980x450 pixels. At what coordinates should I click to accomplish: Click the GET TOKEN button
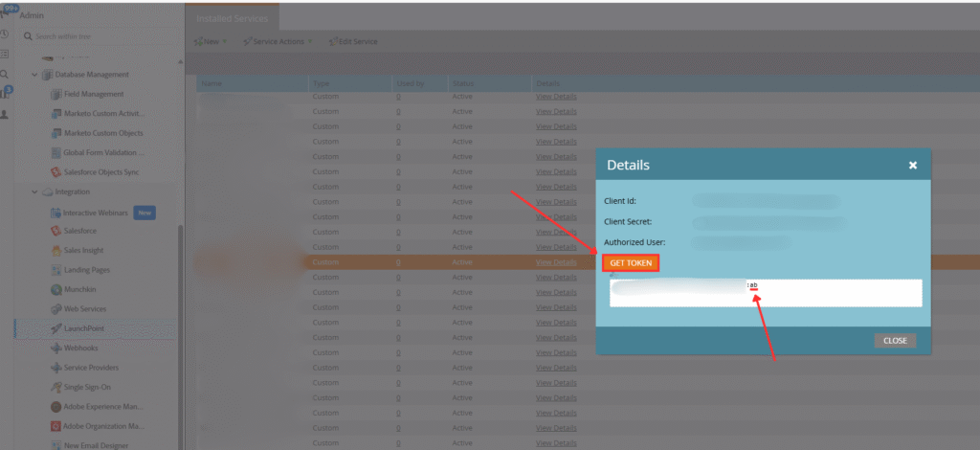click(x=631, y=263)
